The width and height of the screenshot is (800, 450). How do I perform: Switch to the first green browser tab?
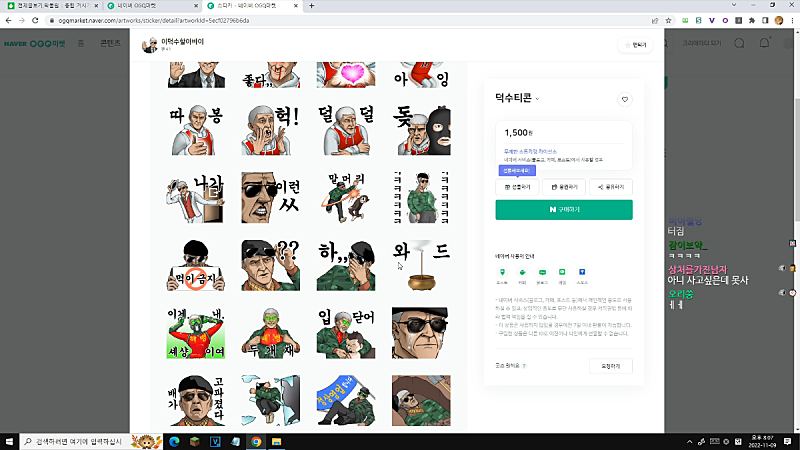(52, 6)
